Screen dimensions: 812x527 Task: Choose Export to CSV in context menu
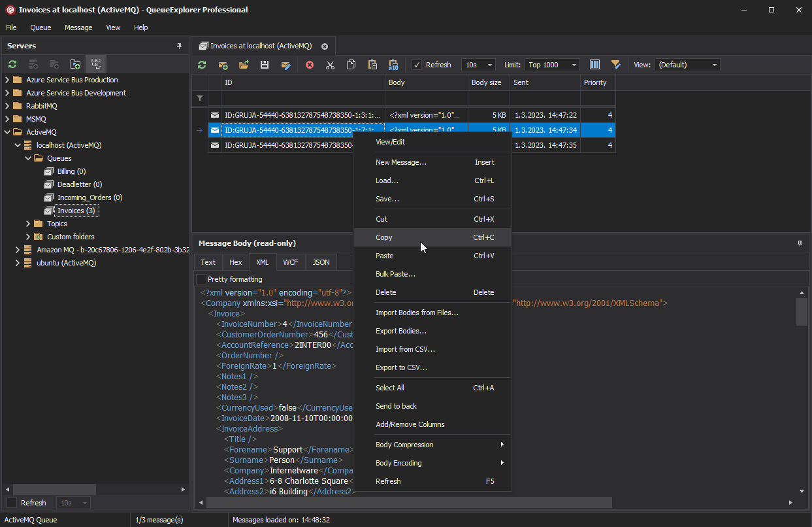pos(400,367)
